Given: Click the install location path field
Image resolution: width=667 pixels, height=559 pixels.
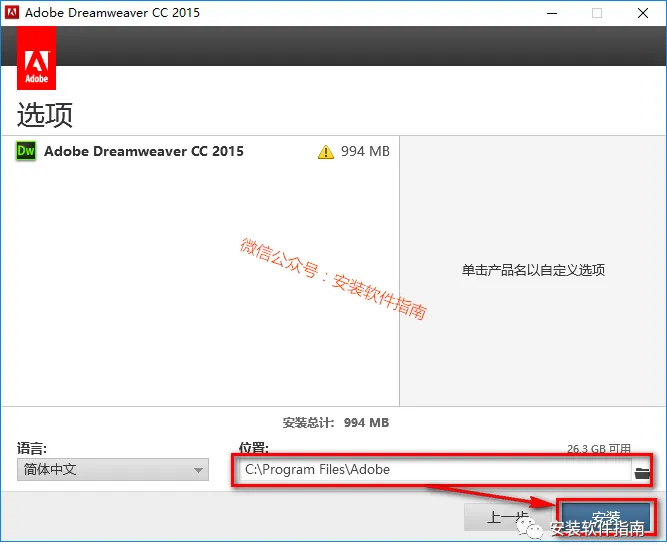Looking at the screenshot, I should [x=435, y=469].
